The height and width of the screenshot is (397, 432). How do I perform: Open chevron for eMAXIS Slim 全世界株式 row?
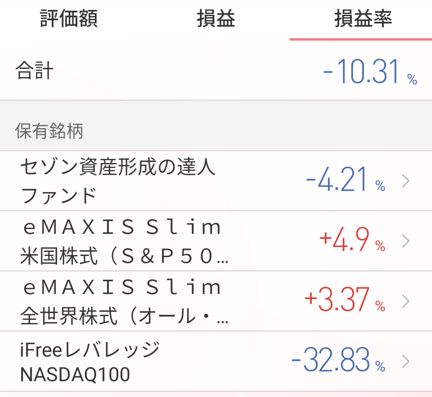pyautogui.click(x=406, y=301)
